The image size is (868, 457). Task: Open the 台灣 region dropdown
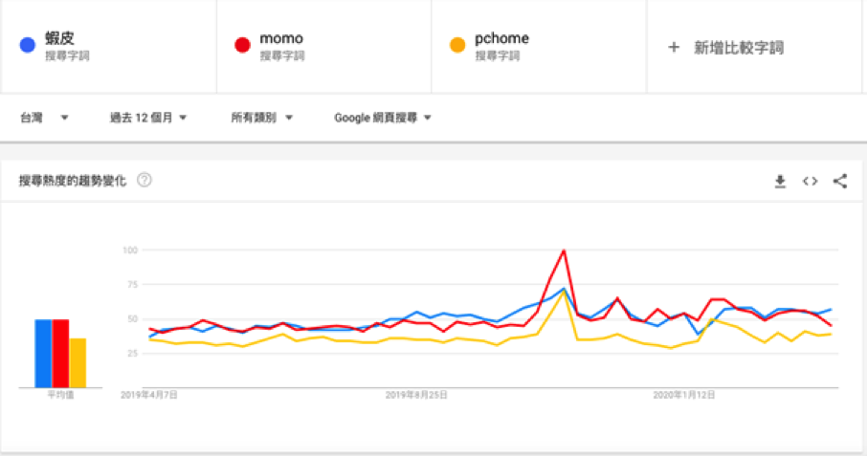coord(44,118)
